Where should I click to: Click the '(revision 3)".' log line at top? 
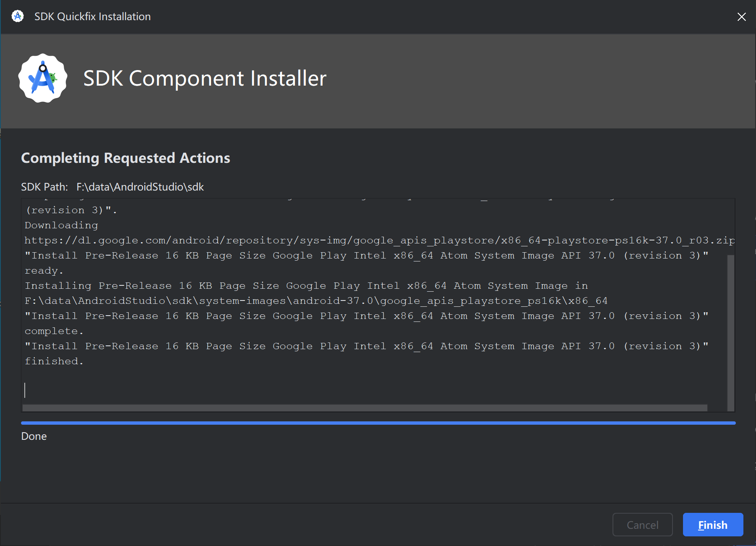click(71, 210)
